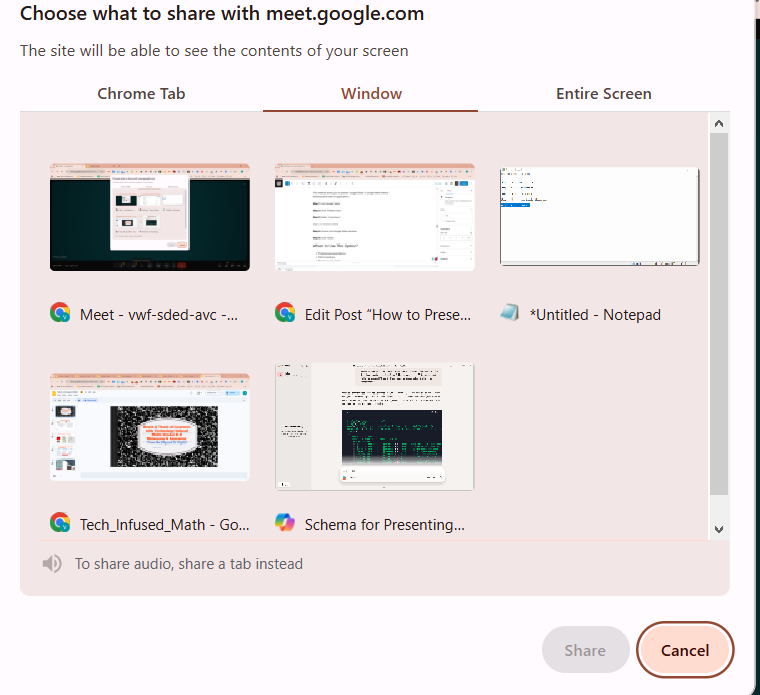Pick the Untitled Notepad window thumbnail
The width and height of the screenshot is (760, 695).
tap(599, 217)
